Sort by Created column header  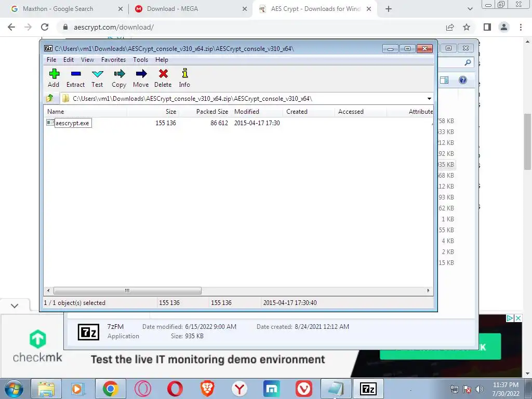[x=309, y=112]
